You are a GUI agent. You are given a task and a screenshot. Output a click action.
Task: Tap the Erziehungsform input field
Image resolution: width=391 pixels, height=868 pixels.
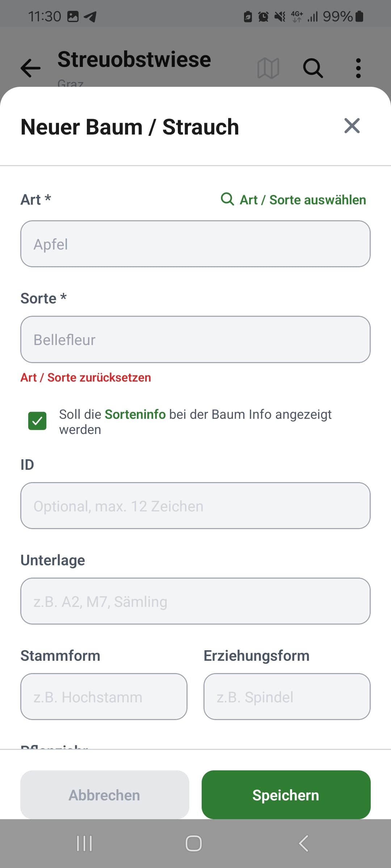287,697
